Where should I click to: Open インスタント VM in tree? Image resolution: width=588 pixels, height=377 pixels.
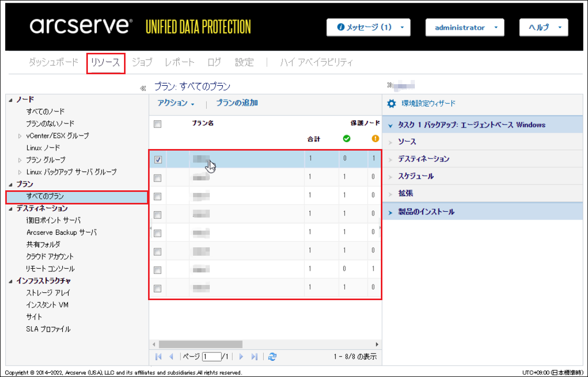pos(47,305)
